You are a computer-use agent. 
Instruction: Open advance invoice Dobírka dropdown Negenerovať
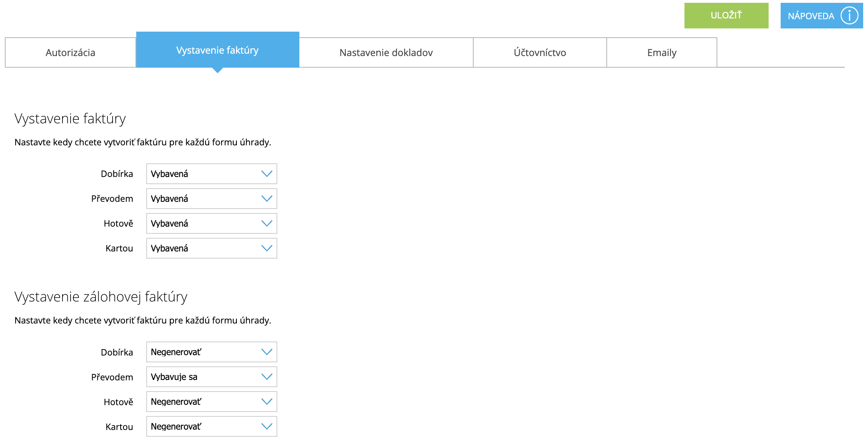[212, 352]
